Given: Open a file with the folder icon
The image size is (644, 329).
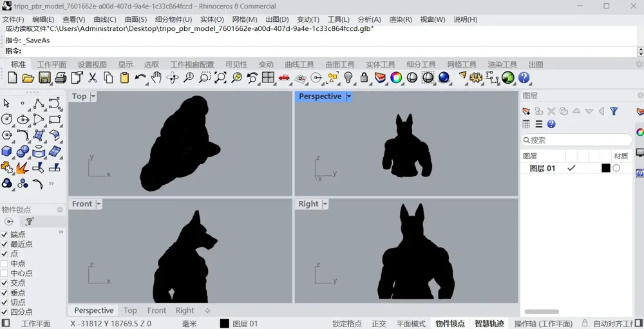Looking at the screenshot, I should (x=28, y=77).
